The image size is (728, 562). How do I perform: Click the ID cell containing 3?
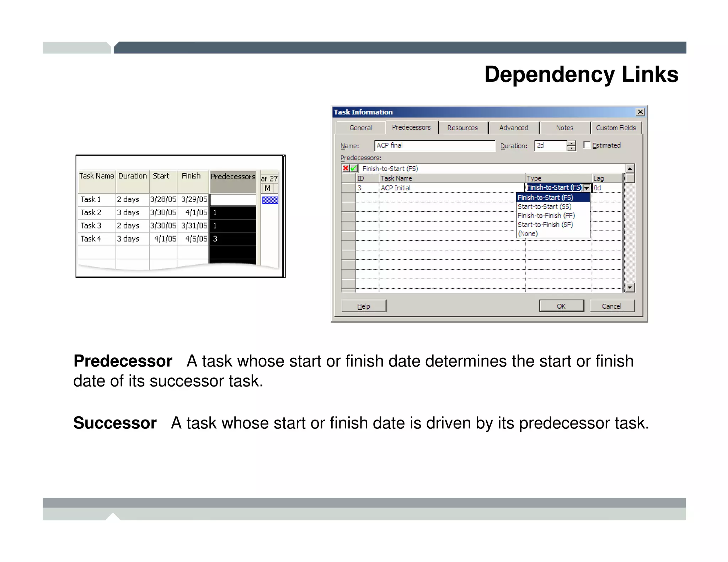tap(367, 188)
